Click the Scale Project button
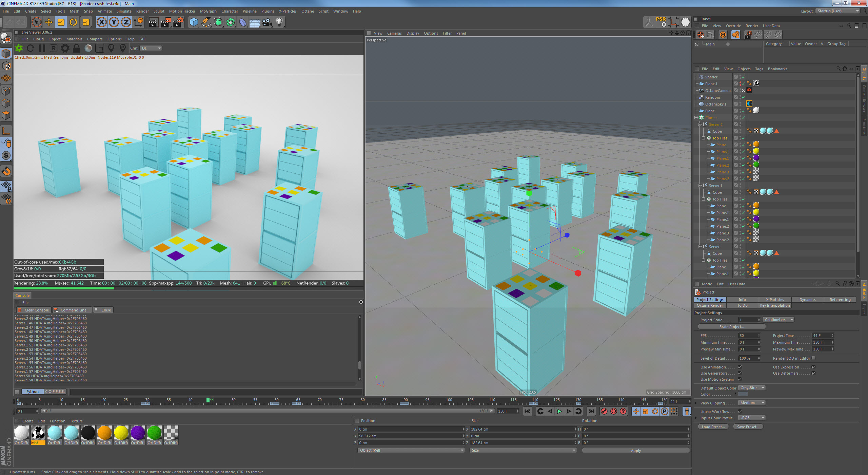 click(x=731, y=327)
